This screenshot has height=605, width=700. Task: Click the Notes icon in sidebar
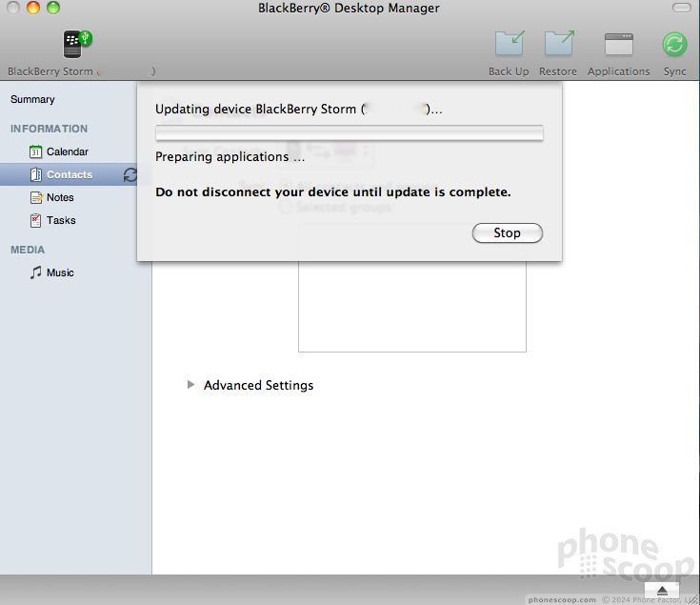click(x=36, y=197)
